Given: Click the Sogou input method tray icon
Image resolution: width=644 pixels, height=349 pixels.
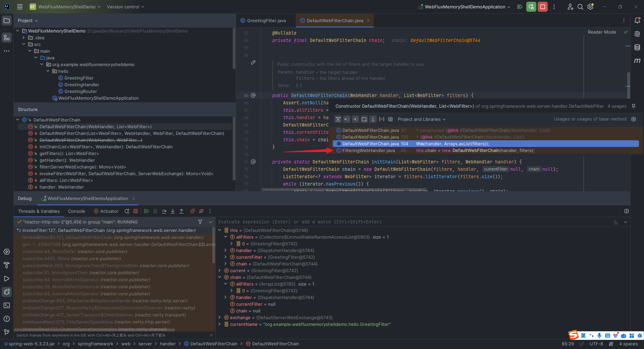Looking at the screenshot, I should (x=574, y=335).
